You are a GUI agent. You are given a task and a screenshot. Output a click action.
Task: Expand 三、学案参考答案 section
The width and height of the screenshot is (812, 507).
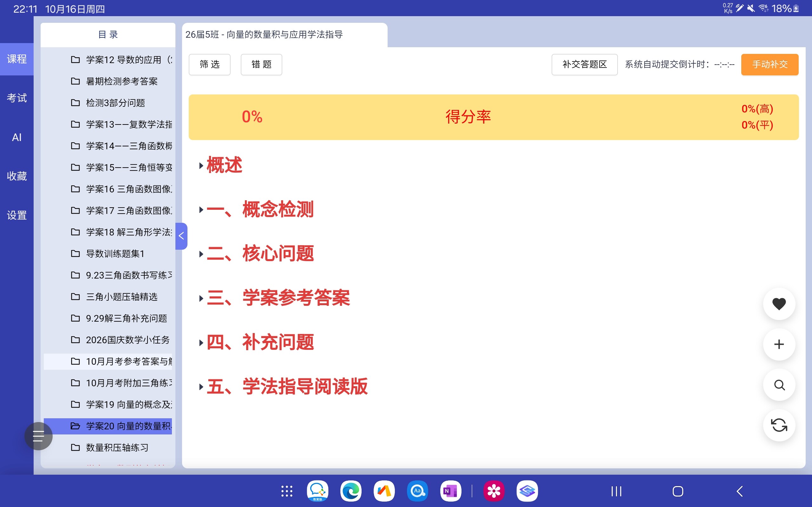click(278, 298)
